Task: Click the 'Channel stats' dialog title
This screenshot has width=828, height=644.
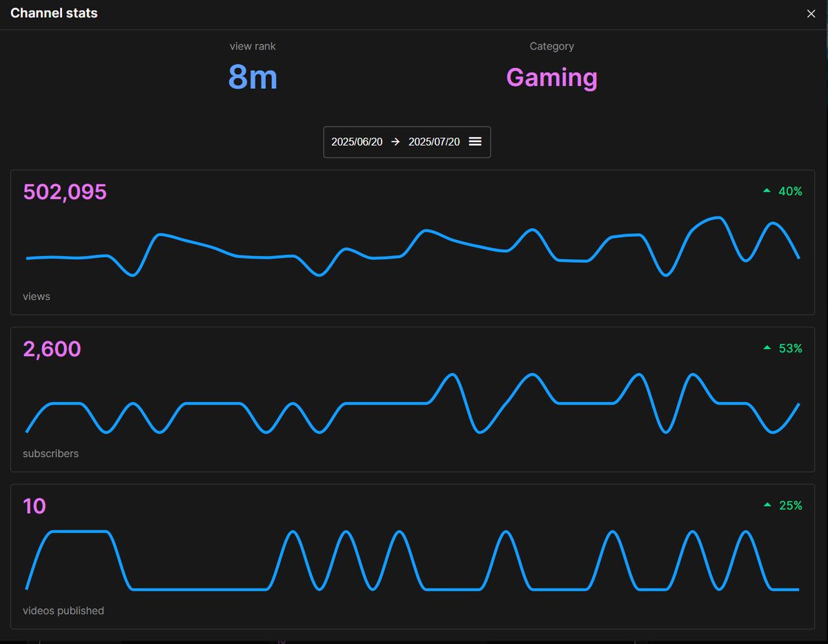Action: 54,13
